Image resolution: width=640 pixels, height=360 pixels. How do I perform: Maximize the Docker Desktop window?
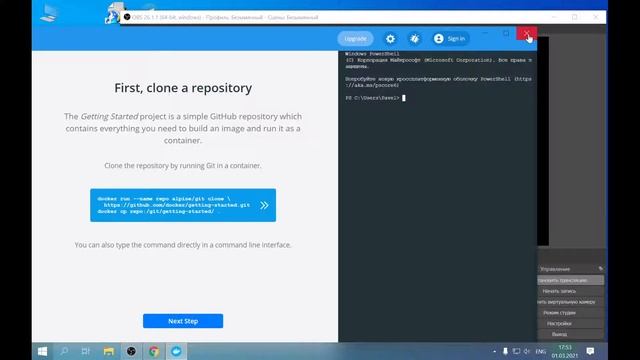pos(506,33)
